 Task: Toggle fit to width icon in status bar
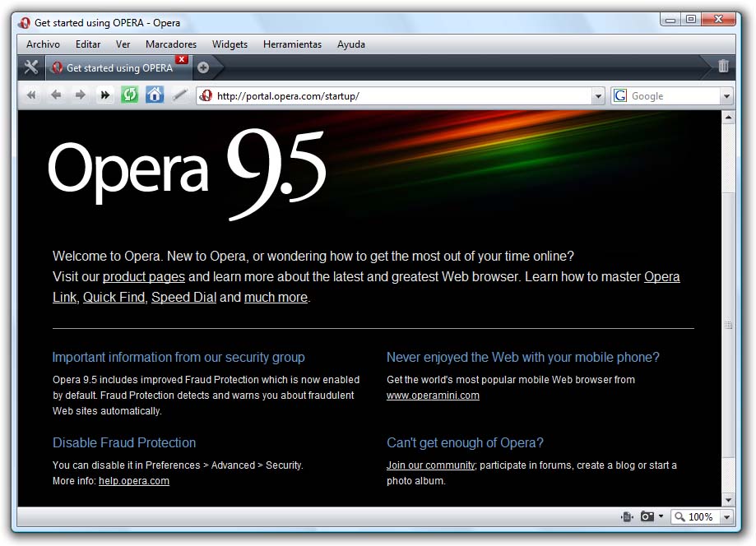(627, 516)
